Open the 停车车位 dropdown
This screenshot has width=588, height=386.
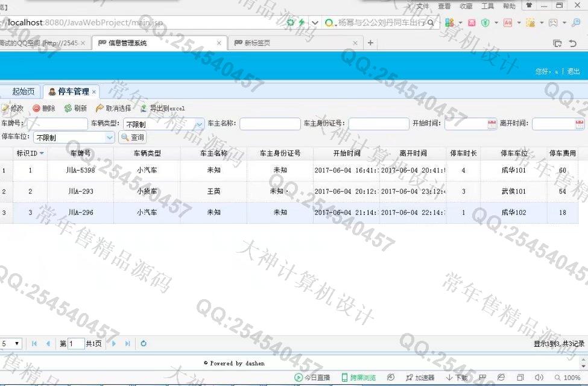[x=110, y=138]
